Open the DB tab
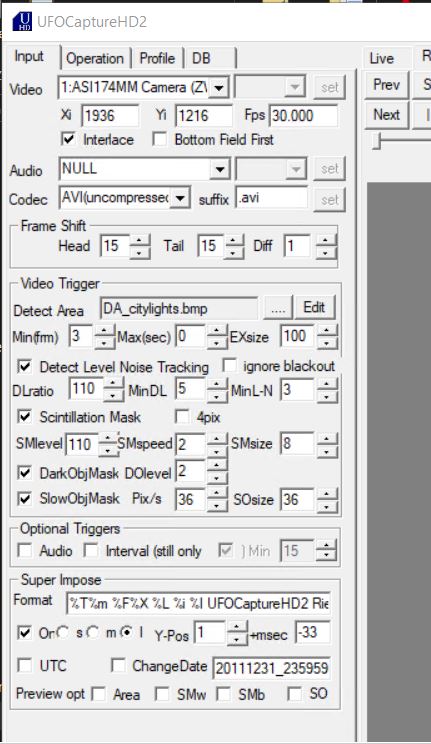 pyautogui.click(x=201, y=58)
